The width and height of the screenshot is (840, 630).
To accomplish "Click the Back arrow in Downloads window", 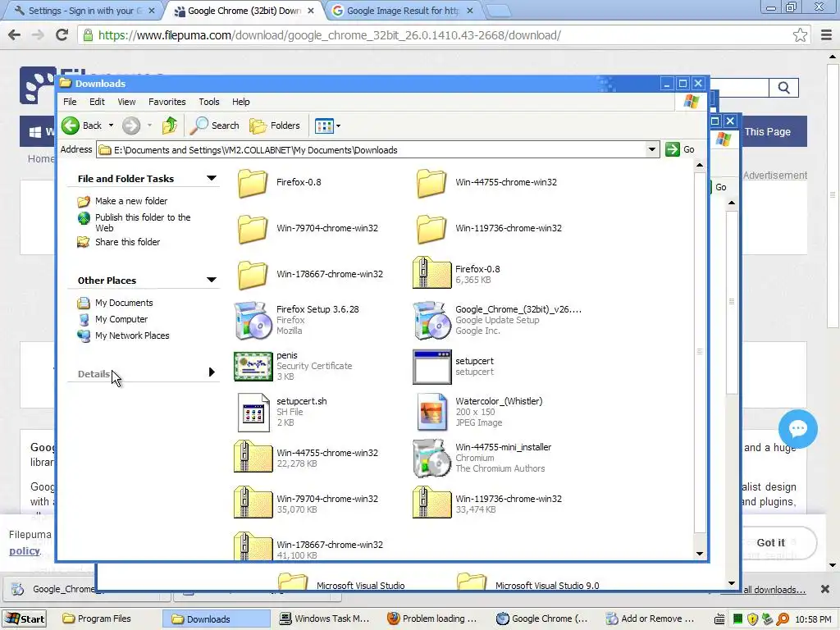I will [71, 126].
